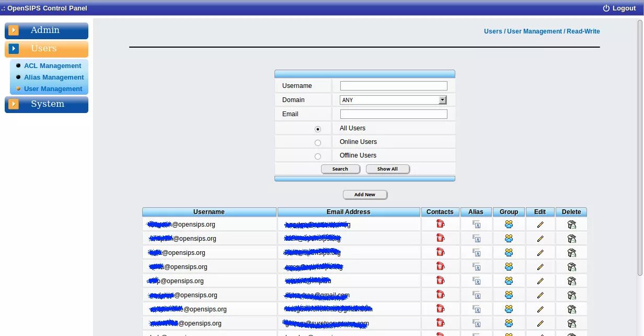Focus the Email search field

[x=394, y=114]
